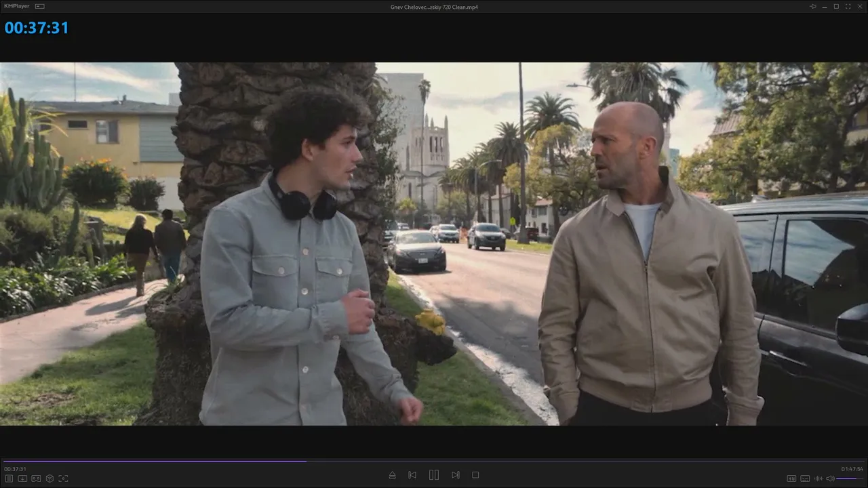This screenshot has width=868, height=488.
Task: Click the elapsed time 00:37:31 above the bottom controls
Action: (15, 469)
